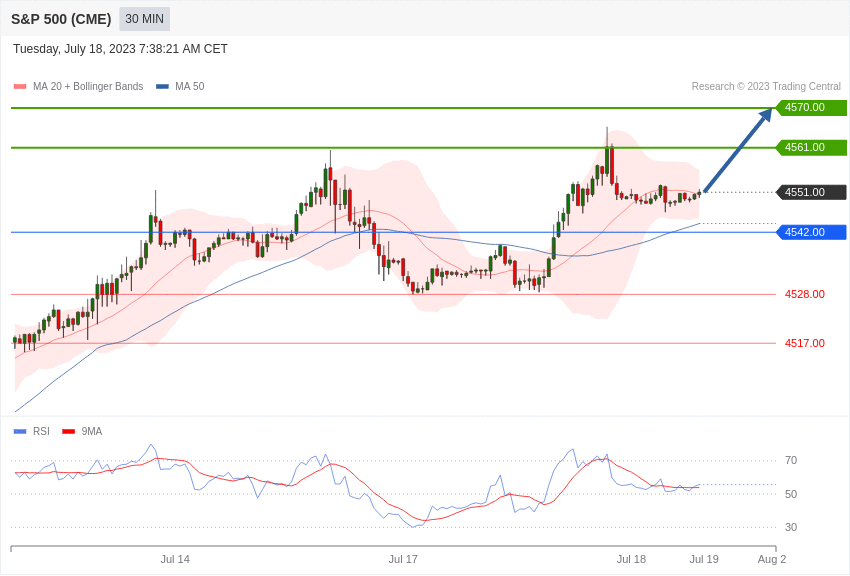
Task: Select the 4551.00 current price tag
Action: pos(811,192)
